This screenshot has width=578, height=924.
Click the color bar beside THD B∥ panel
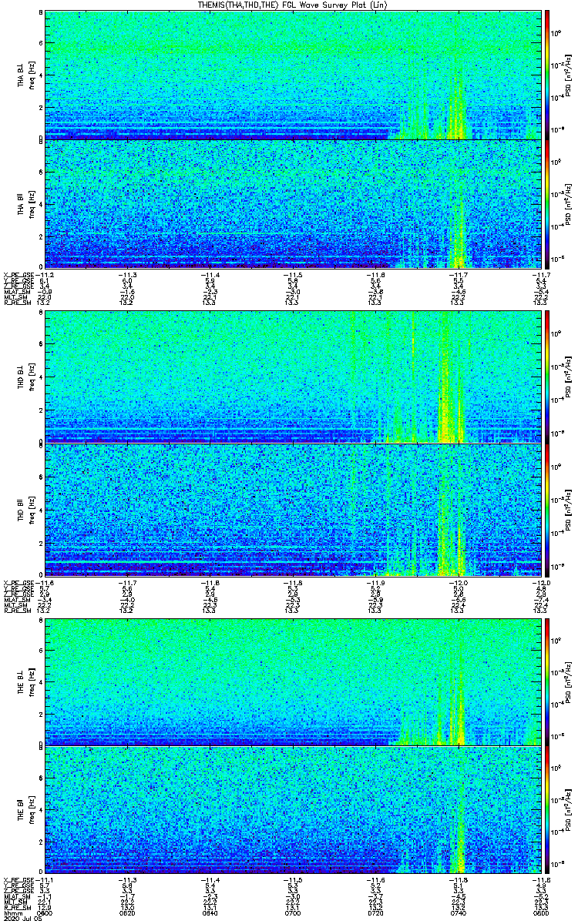(547, 509)
